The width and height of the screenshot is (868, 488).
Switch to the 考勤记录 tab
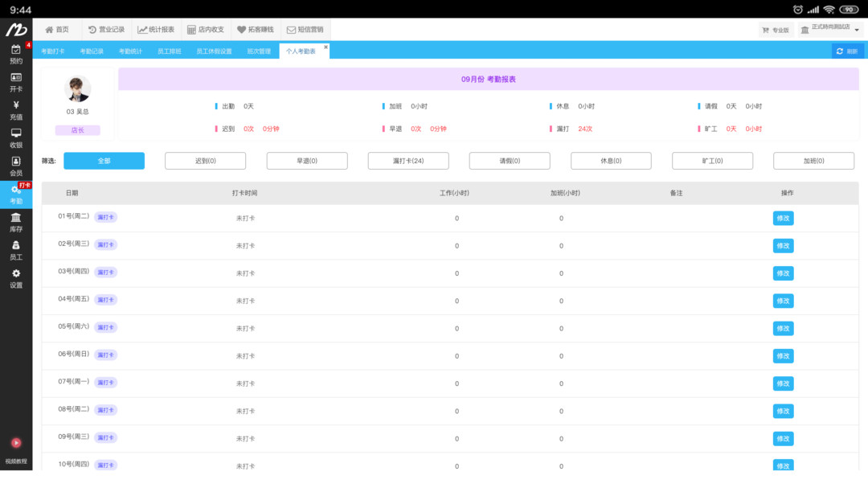click(x=92, y=50)
